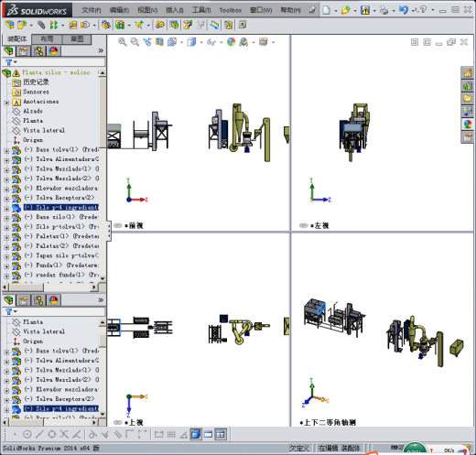Viewport: 476px width, 455px height.
Task: Select the Circle sketch tool
Action: [27, 434]
